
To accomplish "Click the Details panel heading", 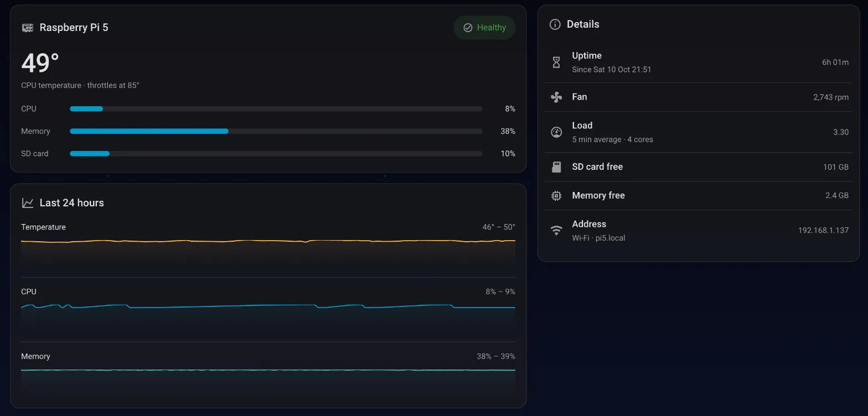I will pos(583,24).
